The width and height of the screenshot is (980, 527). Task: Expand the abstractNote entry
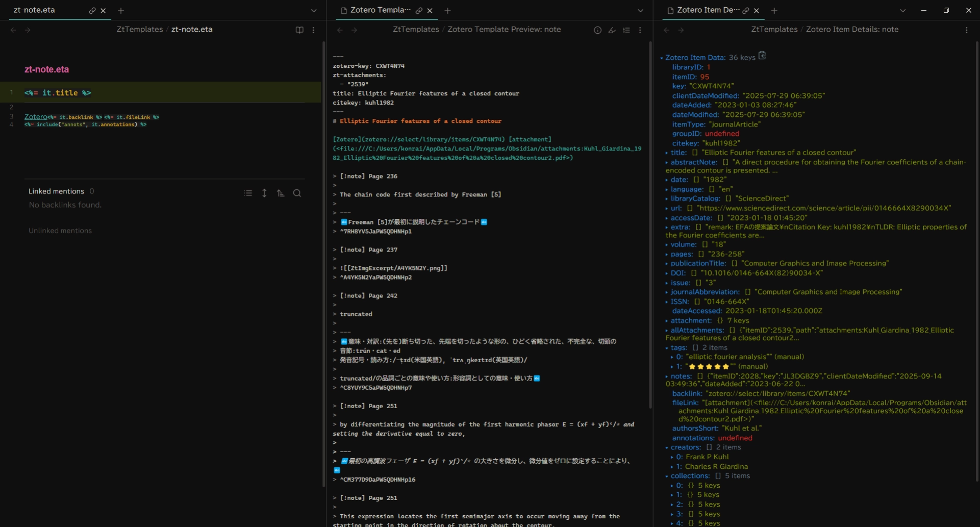tap(667, 163)
